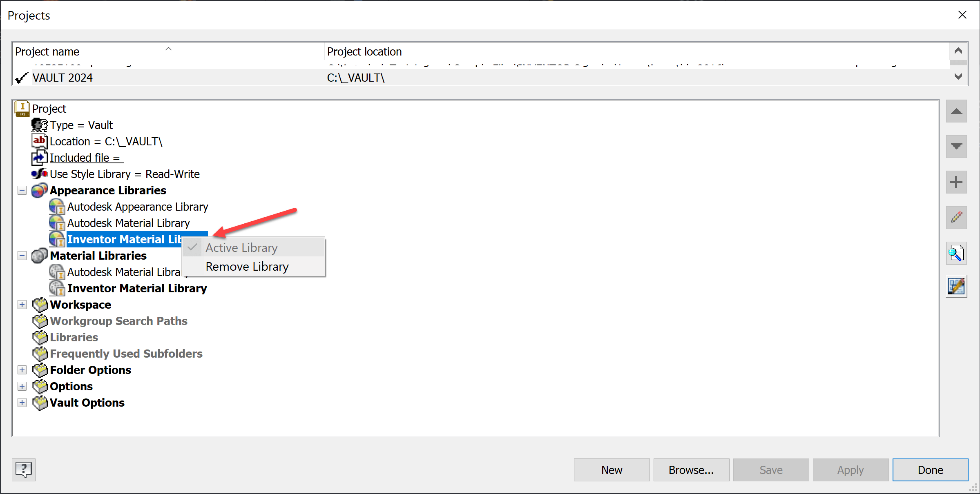Click the C:\_VAULT\ project location cell

(356, 78)
